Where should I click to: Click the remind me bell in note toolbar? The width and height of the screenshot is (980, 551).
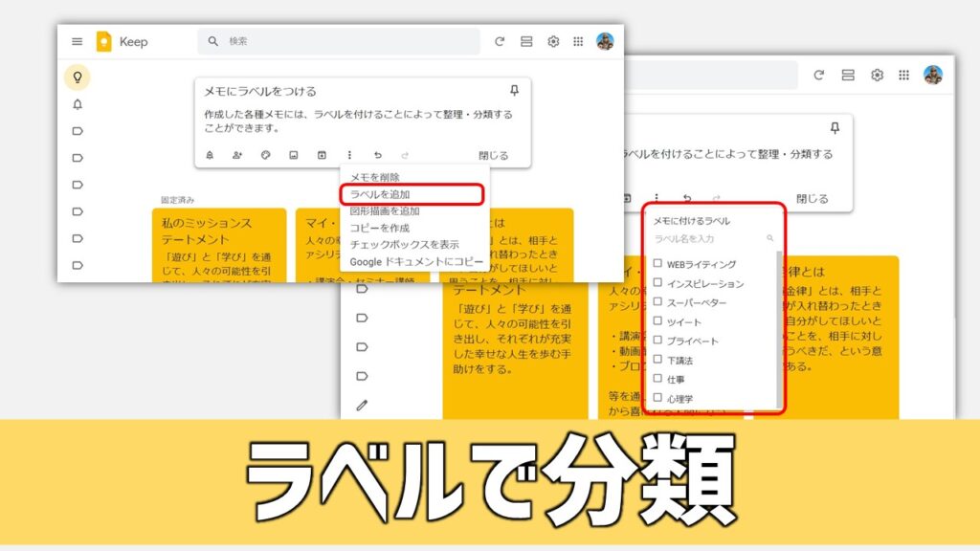[x=210, y=155]
